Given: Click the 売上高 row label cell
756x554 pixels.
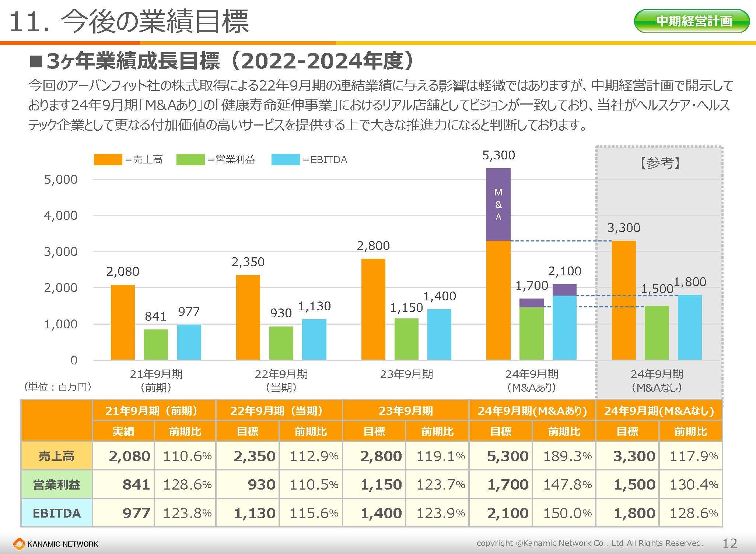Looking at the screenshot, I should [x=56, y=456].
